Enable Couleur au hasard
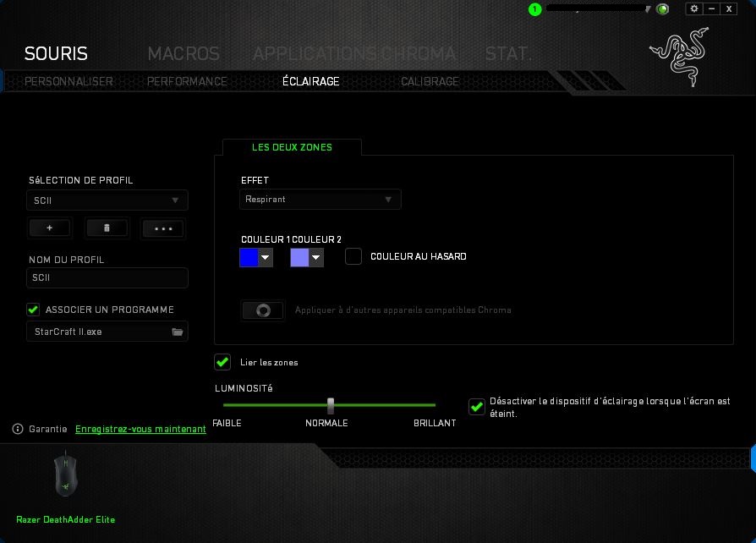Image resolution: width=756 pixels, height=543 pixels. tap(353, 256)
